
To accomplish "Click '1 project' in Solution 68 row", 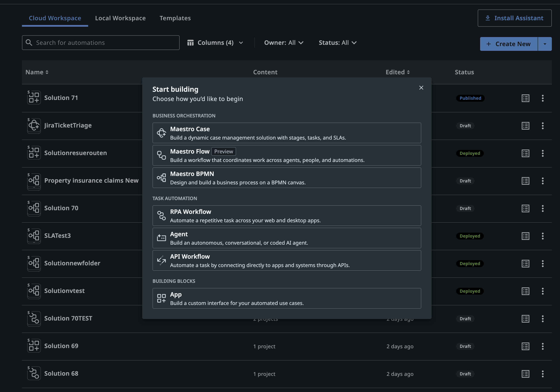I will click(264, 374).
